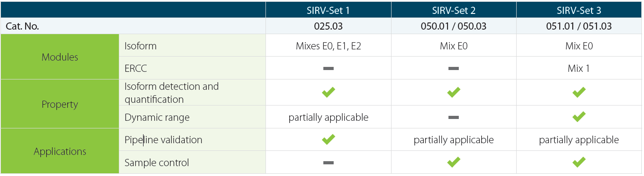
Task: Click the SIRV-Set 3 dynamic range checkmark
Action: click(x=579, y=117)
